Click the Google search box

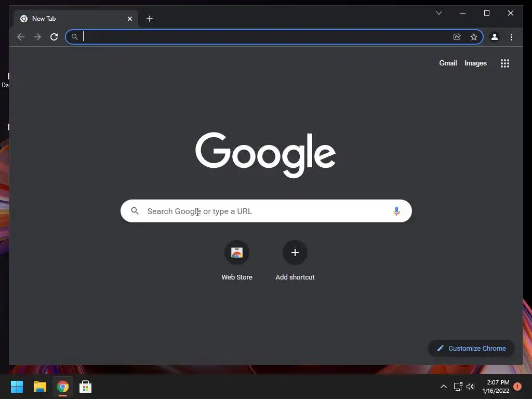point(266,211)
